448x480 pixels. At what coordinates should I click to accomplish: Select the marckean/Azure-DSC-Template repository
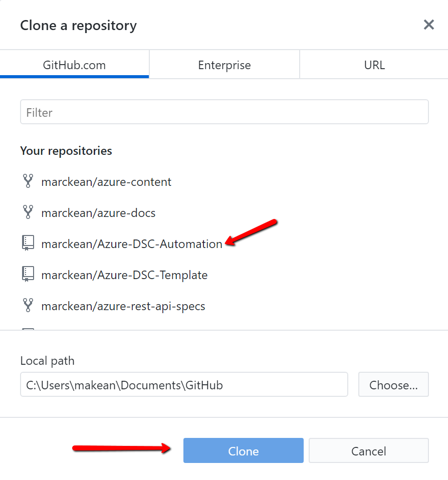[125, 275]
